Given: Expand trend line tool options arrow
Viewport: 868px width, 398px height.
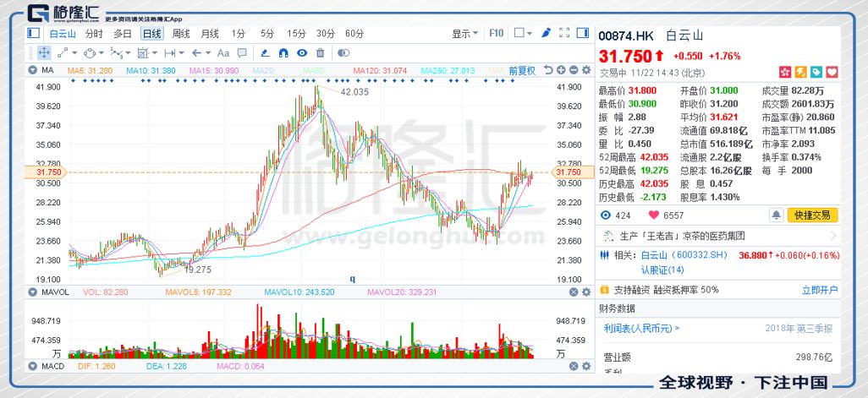Looking at the screenshot, I should tap(74, 53).
